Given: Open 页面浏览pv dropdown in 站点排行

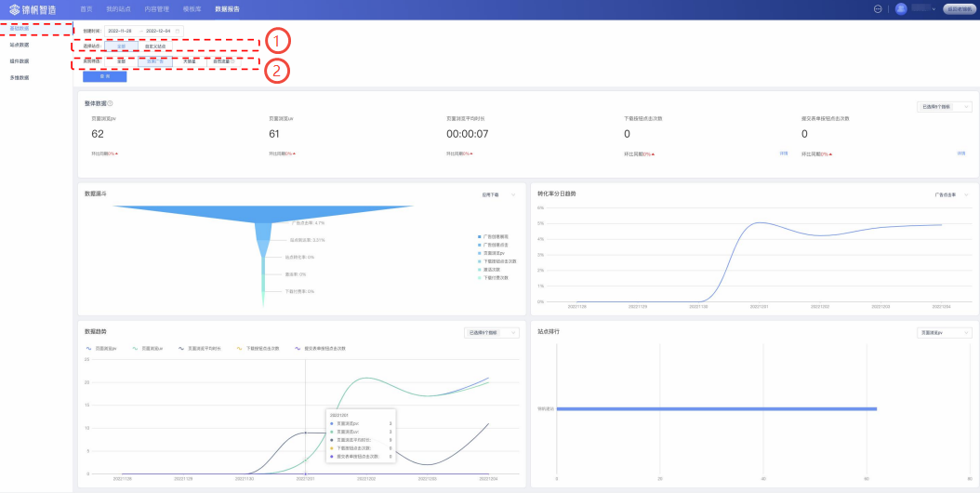Looking at the screenshot, I should point(944,333).
